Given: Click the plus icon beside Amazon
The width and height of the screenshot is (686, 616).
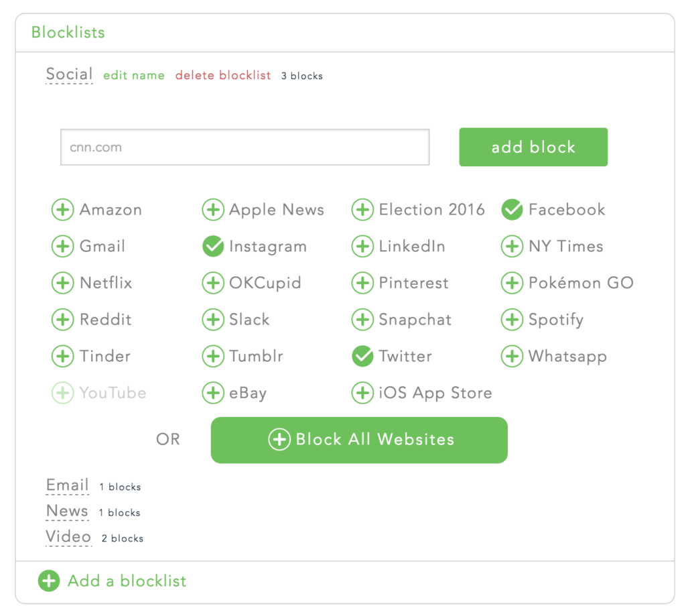Looking at the screenshot, I should point(63,210).
